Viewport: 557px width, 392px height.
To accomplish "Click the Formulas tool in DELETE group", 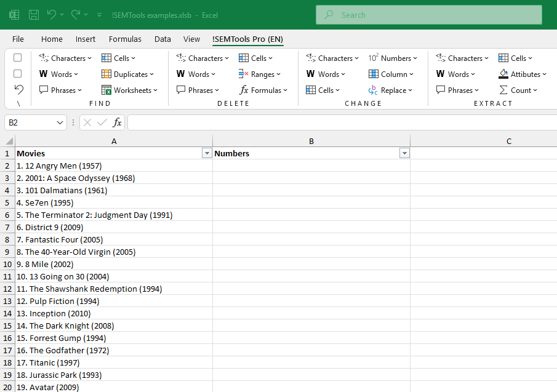I will tap(263, 90).
